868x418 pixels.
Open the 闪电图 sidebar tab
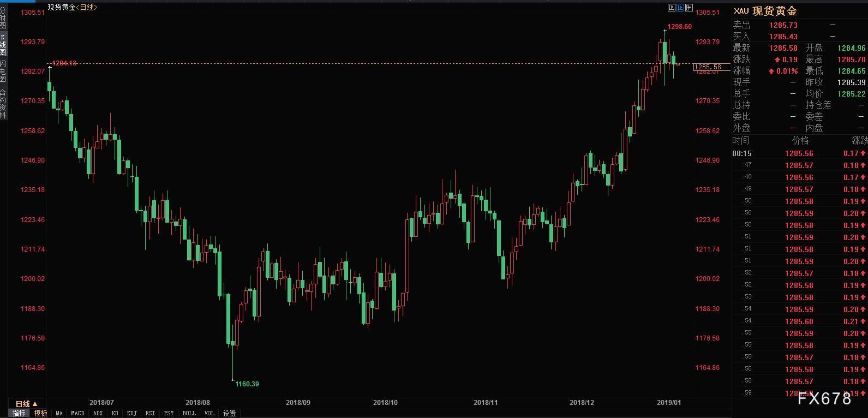tap(3, 72)
